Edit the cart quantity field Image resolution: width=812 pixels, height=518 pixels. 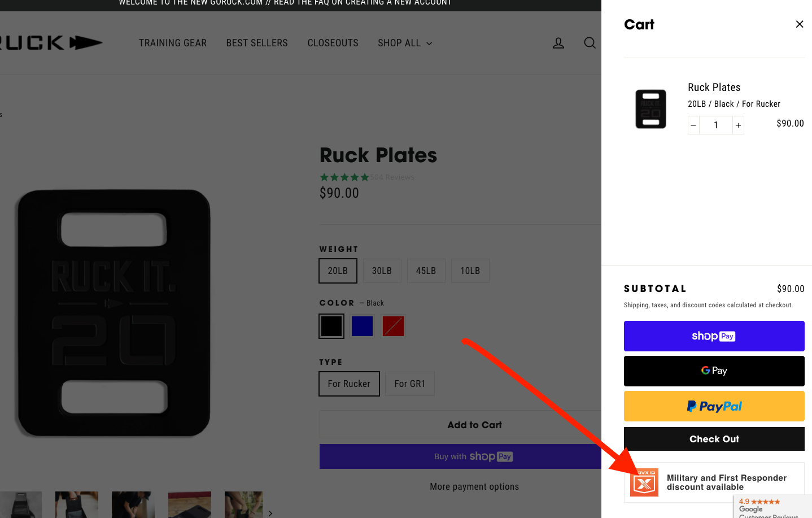point(715,125)
